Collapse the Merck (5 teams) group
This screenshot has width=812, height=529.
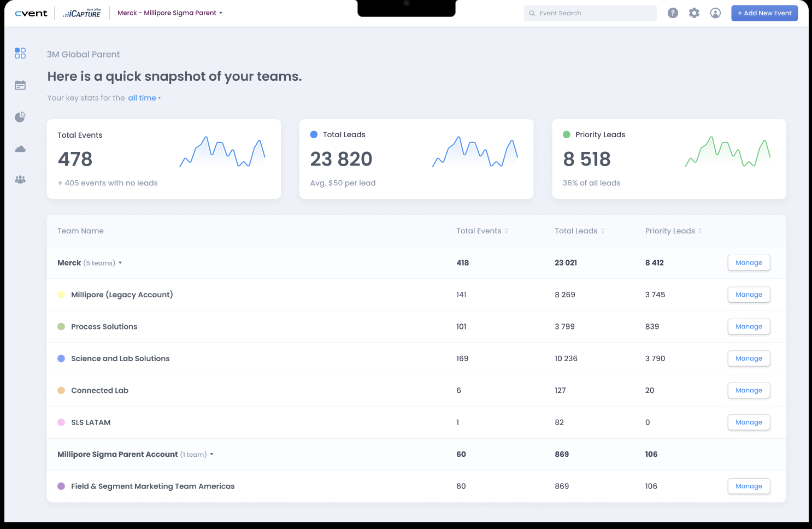pos(120,263)
